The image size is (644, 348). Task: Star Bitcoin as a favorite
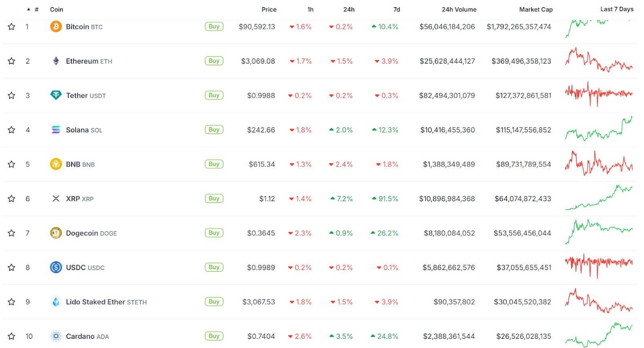point(12,27)
